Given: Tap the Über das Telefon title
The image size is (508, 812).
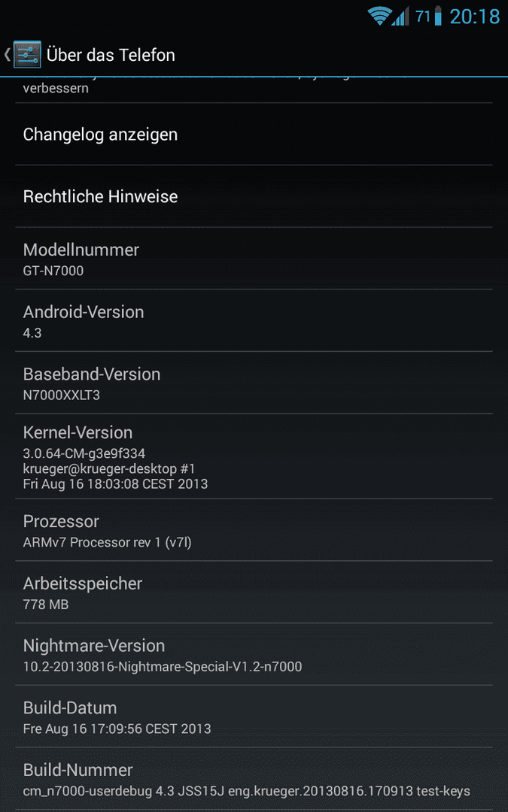Looking at the screenshot, I should pos(111,55).
